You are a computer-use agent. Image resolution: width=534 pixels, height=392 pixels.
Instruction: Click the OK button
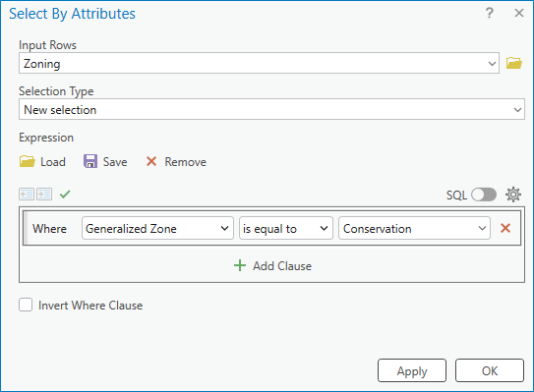coord(490,370)
